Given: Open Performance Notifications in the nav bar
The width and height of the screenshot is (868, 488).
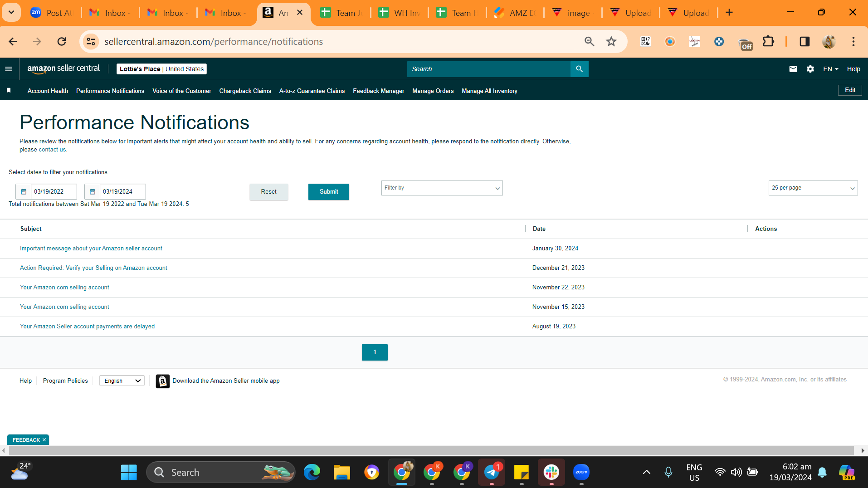Looking at the screenshot, I should point(110,91).
